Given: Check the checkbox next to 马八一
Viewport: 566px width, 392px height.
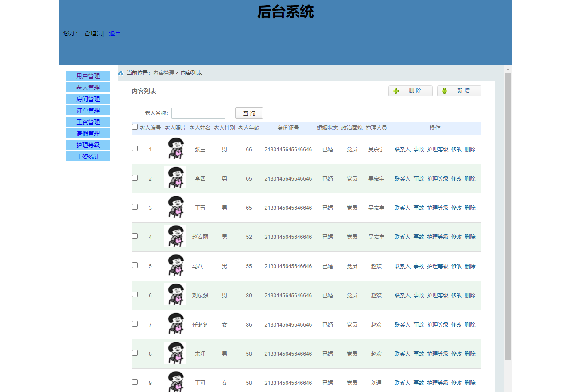Looking at the screenshot, I should [135, 265].
